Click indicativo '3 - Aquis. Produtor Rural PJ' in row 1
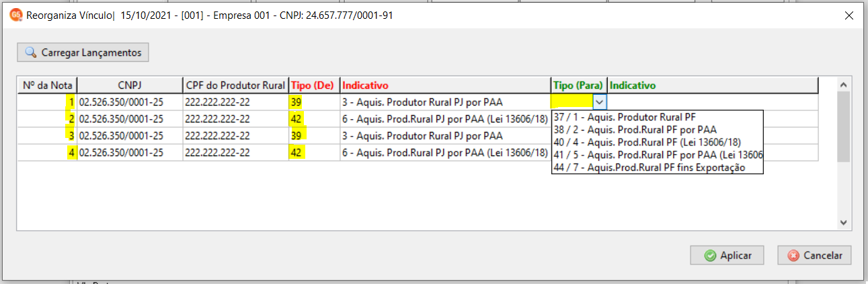This screenshot has width=868, height=284. (x=445, y=102)
